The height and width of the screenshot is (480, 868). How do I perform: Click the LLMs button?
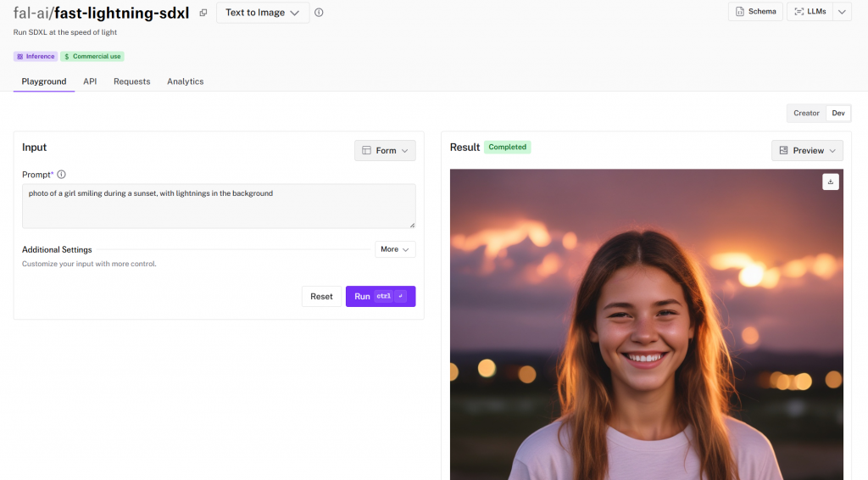(x=810, y=12)
